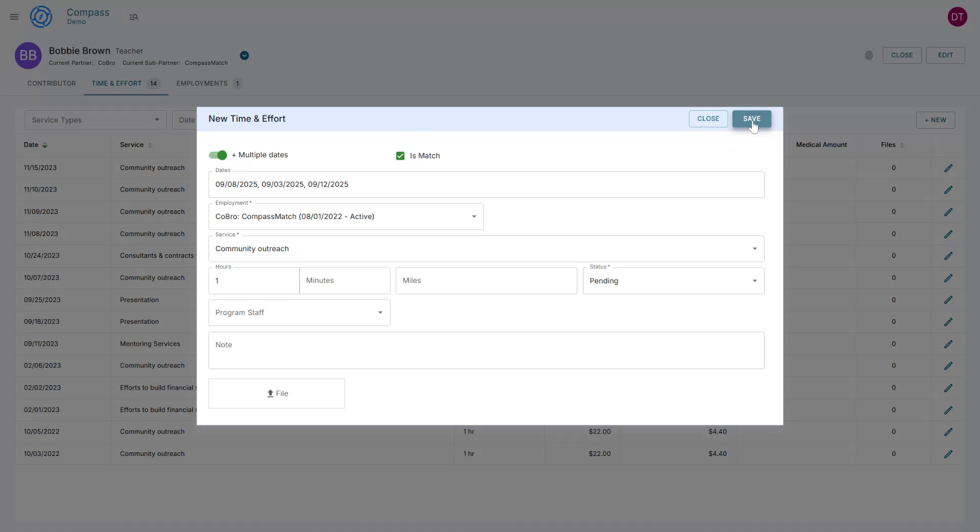Open the navigation hamburger menu
The image size is (980, 532).
coord(14,16)
